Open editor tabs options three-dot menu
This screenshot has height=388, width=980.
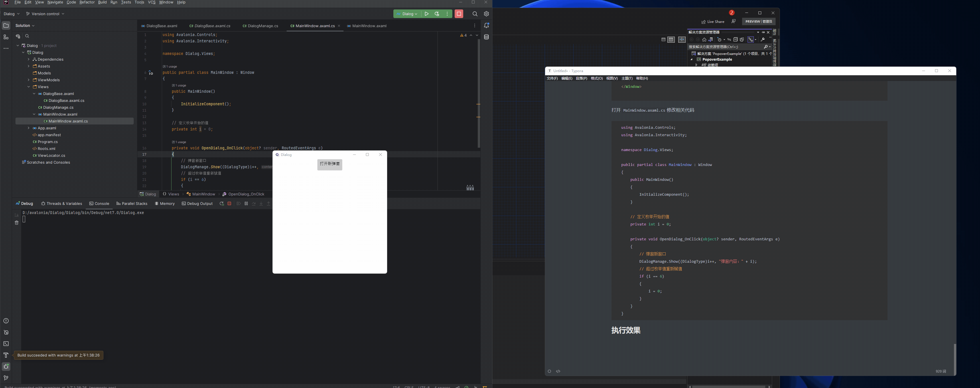coord(474,25)
